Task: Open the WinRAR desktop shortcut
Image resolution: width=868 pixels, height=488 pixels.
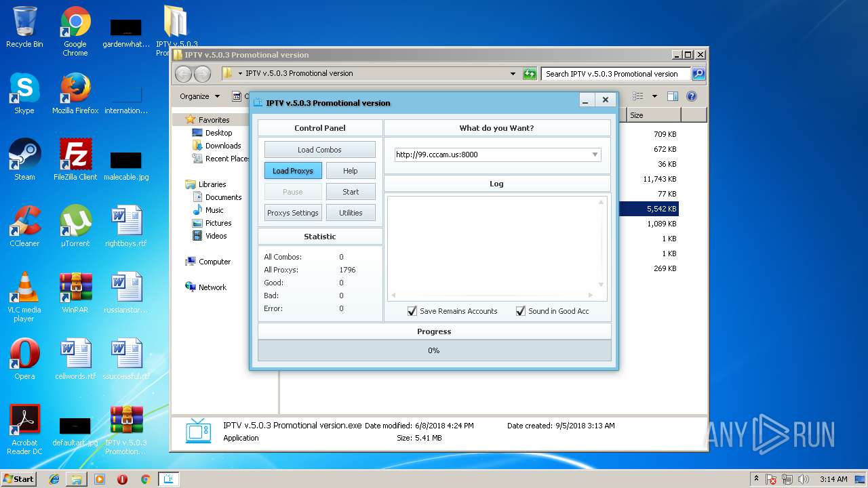Action: (x=75, y=293)
